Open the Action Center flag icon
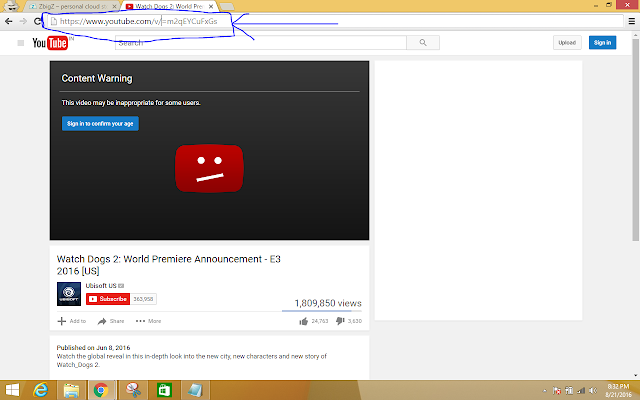This screenshot has width=640, height=400. tap(557, 391)
